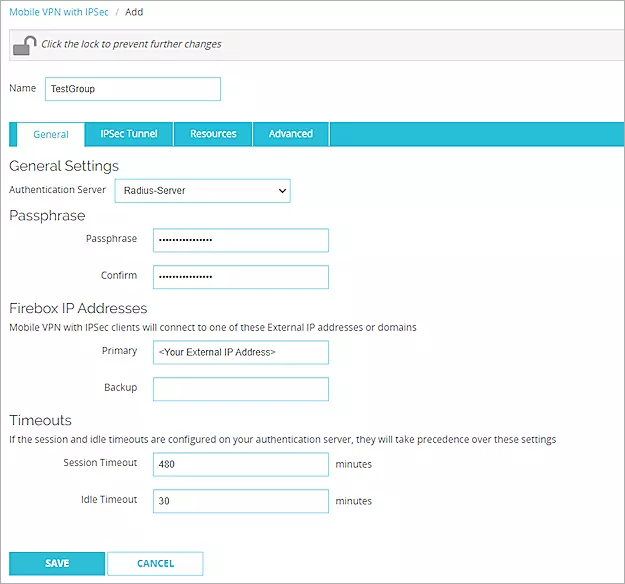Focus the Idle Timeout field showing 30
Viewport: 625px width, 584px height.
pos(241,501)
